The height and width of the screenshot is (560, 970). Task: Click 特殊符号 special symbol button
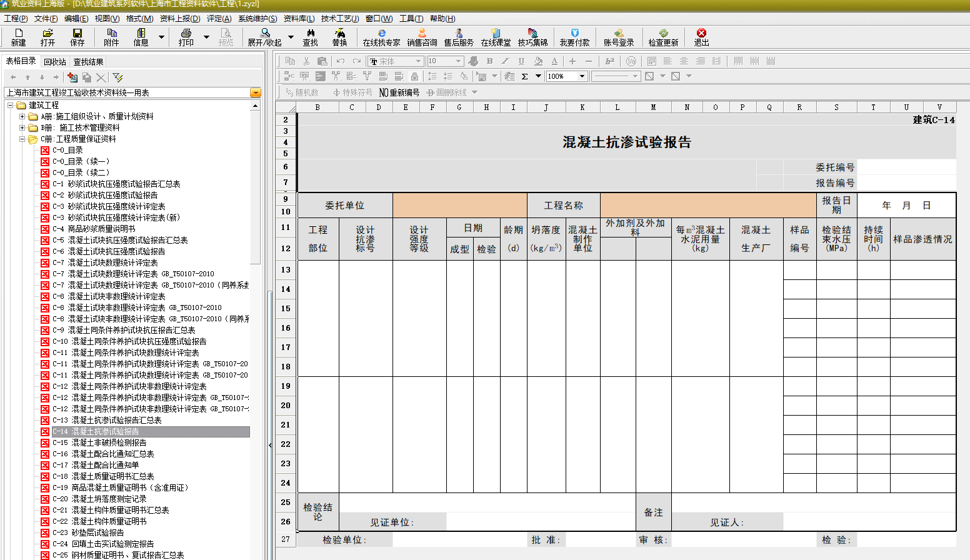point(352,92)
